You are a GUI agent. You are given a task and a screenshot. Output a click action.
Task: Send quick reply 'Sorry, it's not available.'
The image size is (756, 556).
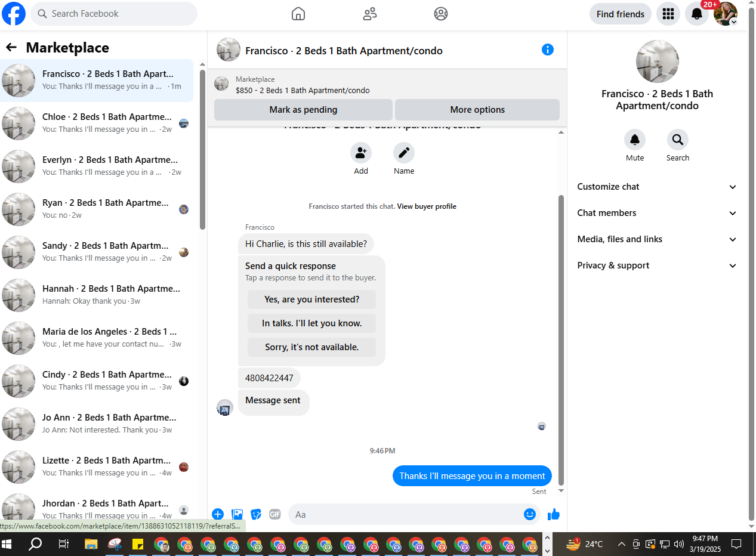click(x=311, y=347)
